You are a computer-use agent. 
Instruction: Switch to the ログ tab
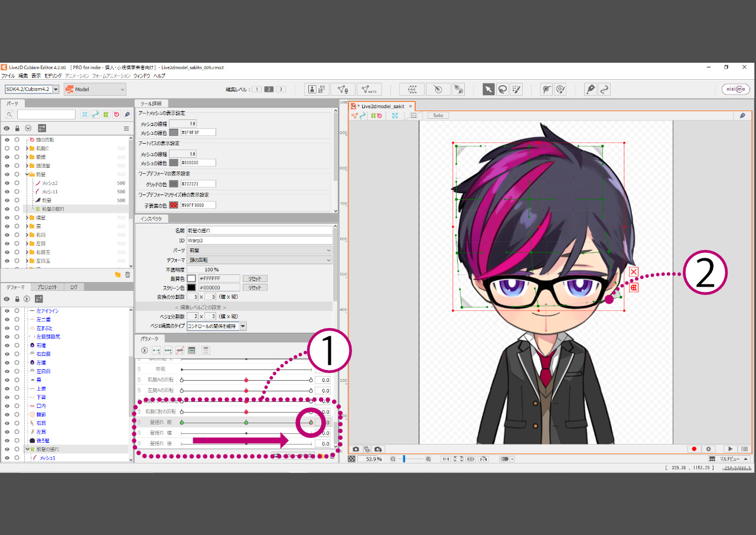coord(74,287)
